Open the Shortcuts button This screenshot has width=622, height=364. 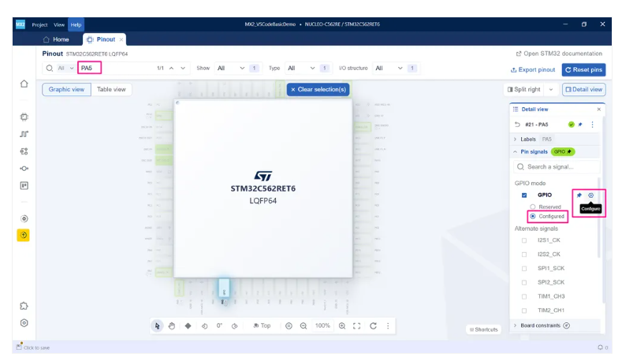click(483, 329)
